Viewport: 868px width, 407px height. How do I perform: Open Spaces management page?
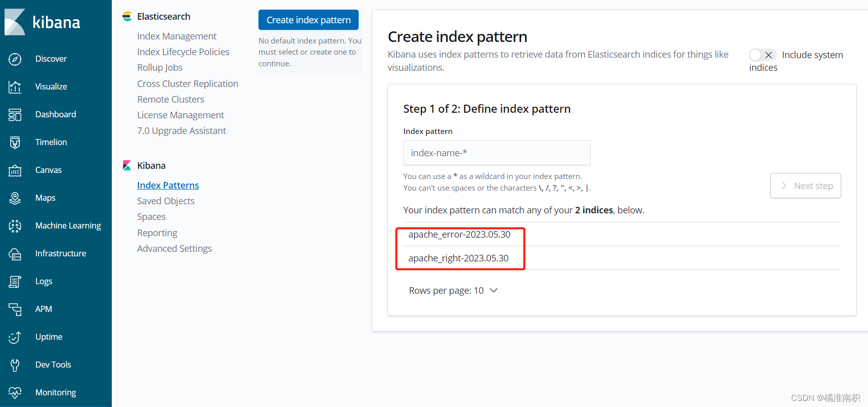point(151,217)
